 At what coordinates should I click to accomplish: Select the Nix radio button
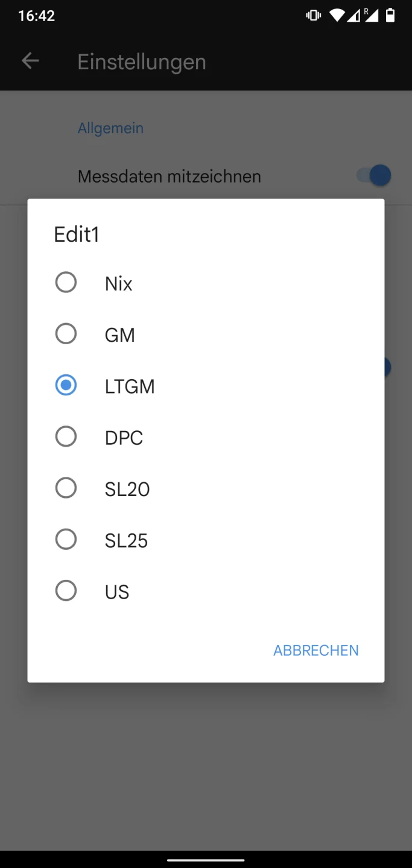pyautogui.click(x=66, y=282)
